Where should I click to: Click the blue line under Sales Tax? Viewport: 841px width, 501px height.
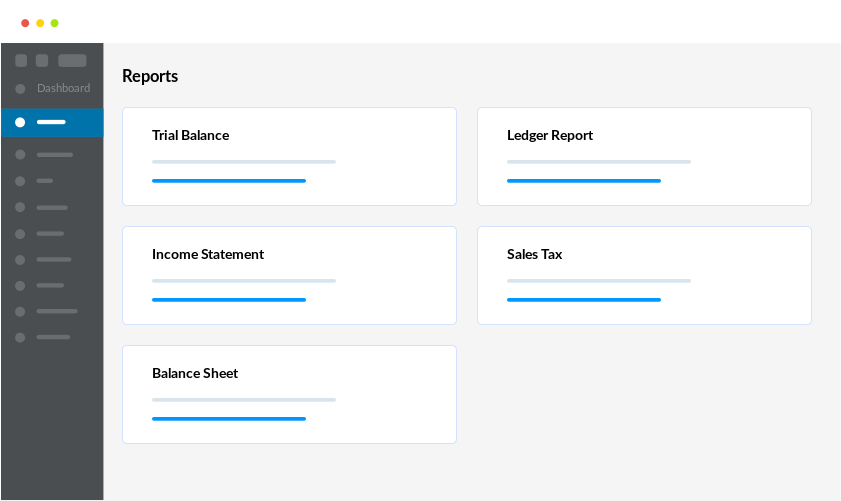tap(584, 300)
